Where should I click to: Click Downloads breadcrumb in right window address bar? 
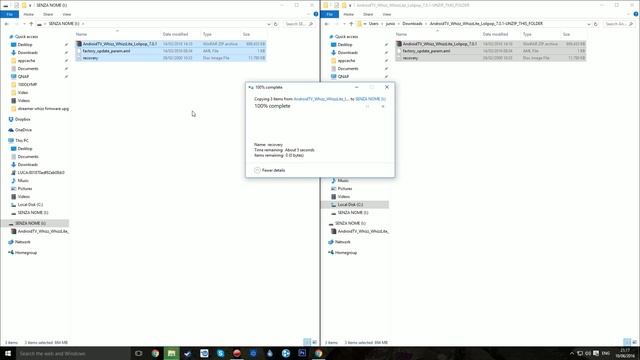coord(412,24)
